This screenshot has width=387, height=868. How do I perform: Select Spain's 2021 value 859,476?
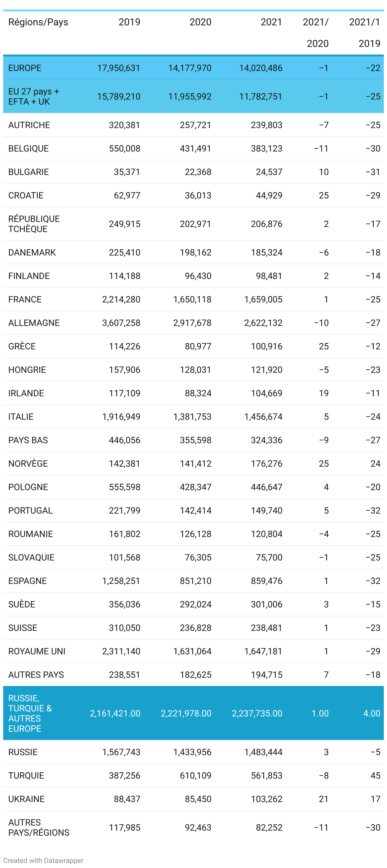click(266, 581)
